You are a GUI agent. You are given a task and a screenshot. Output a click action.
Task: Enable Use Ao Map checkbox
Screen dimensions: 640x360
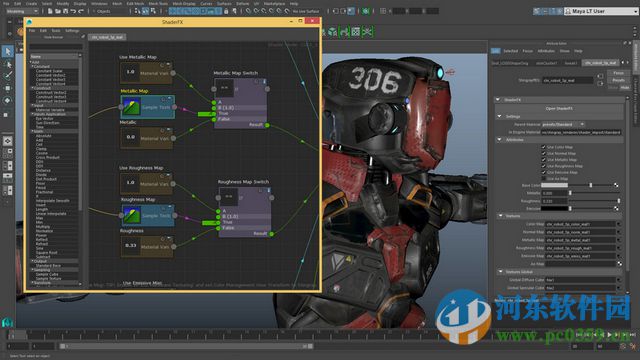[543, 179]
